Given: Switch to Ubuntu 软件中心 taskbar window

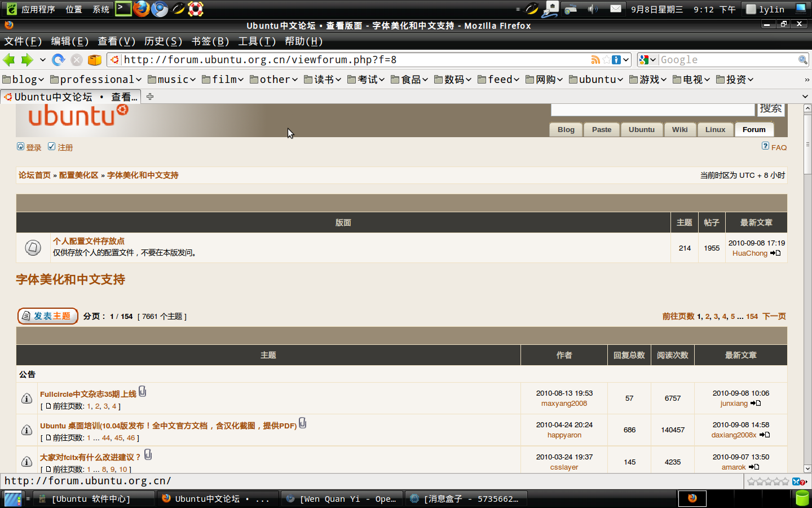Looking at the screenshot, I should point(93,499).
